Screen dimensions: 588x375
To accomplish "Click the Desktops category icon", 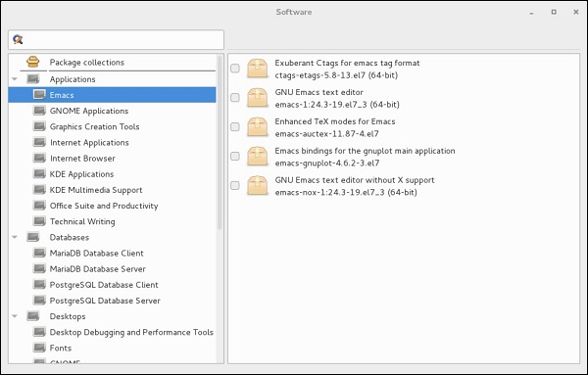I will [x=33, y=316].
